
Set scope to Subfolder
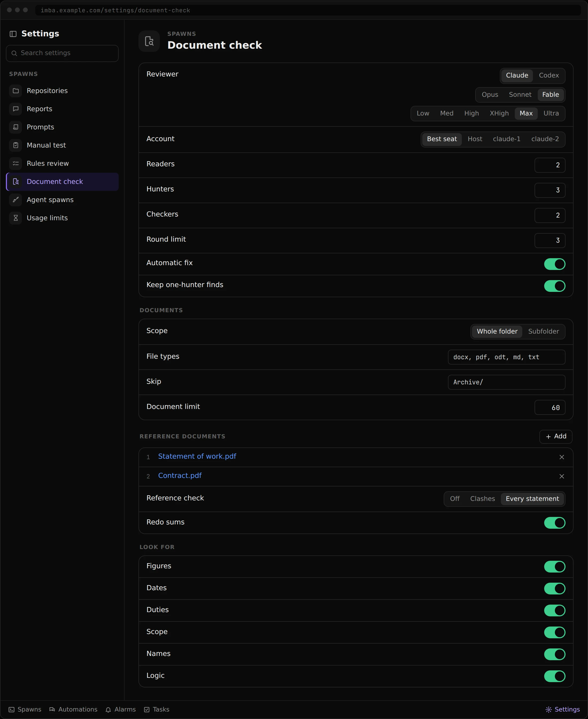(543, 331)
